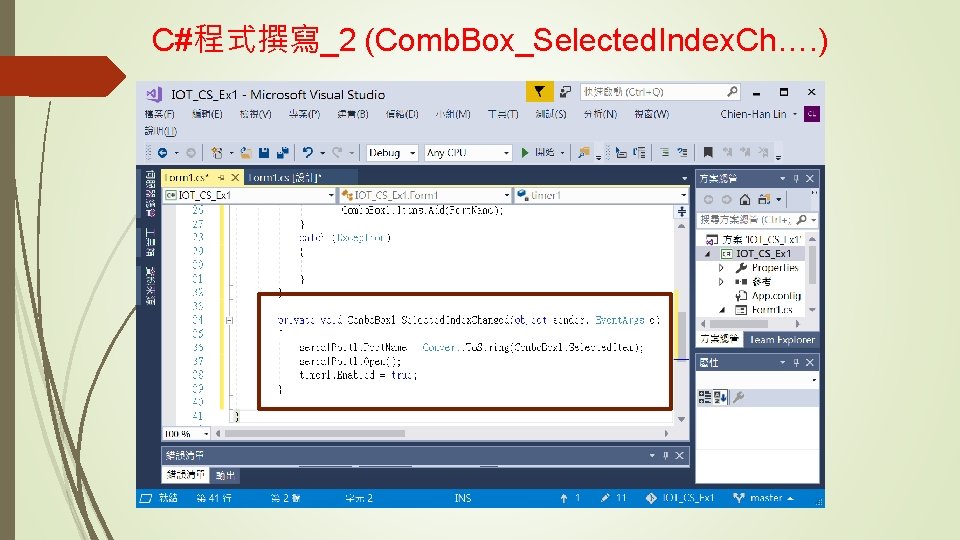960x540 pixels.
Task: Click the Solution Explorer back icon
Action: pyautogui.click(x=708, y=200)
